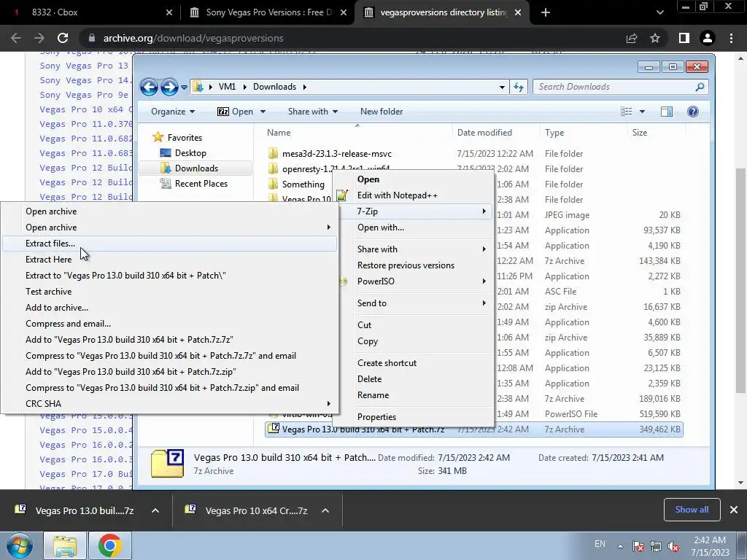The image size is (747, 560).
Task: Close the downloads shelf bar
Action: pyautogui.click(x=734, y=510)
